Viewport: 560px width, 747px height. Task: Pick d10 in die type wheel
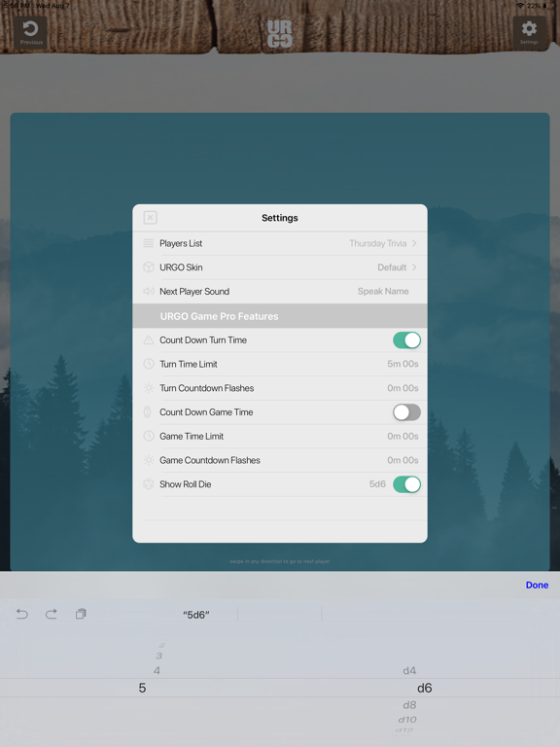407,720
